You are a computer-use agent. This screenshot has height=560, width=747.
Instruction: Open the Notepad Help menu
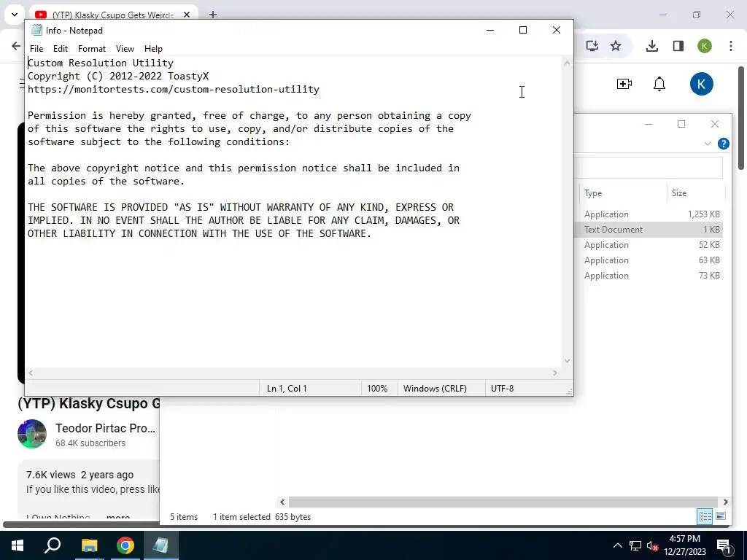153,49
